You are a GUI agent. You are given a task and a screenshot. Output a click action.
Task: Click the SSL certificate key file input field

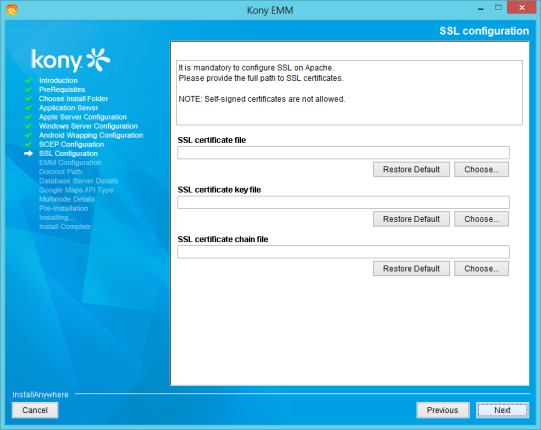point(343,202)
